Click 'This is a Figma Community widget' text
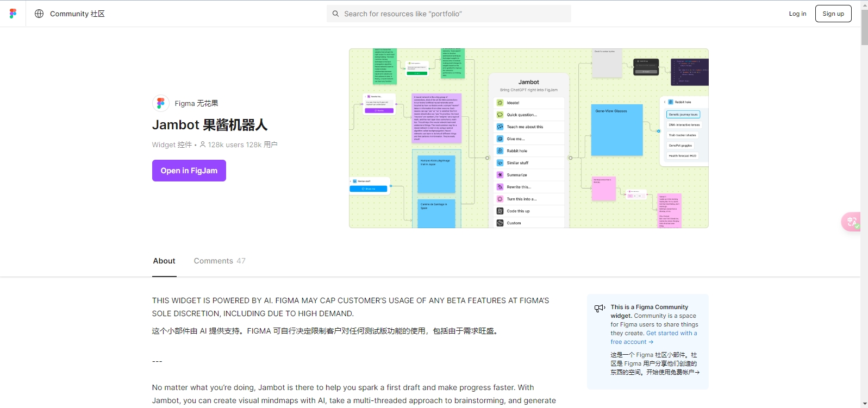Viewport: 868px width, 408px height. pyautogui.click(x=650, y=311)
